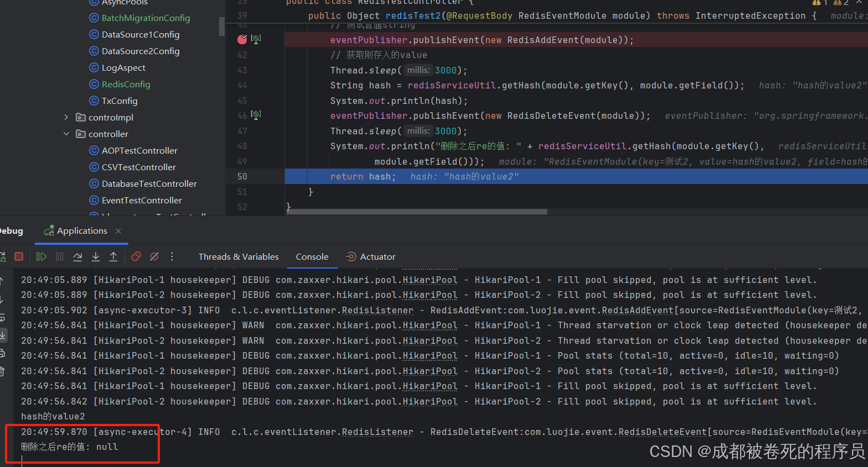The width and height of the screenshot is (868, 467).
Task: Resume program execution in debugger
Action: pos(41,256)
